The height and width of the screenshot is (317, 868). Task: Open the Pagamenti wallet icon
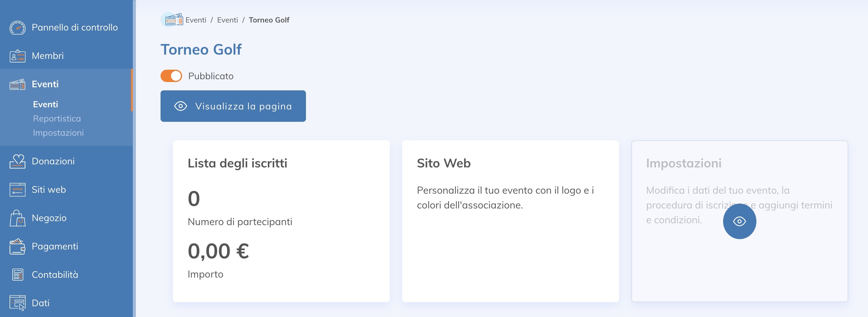coord(18,246)
